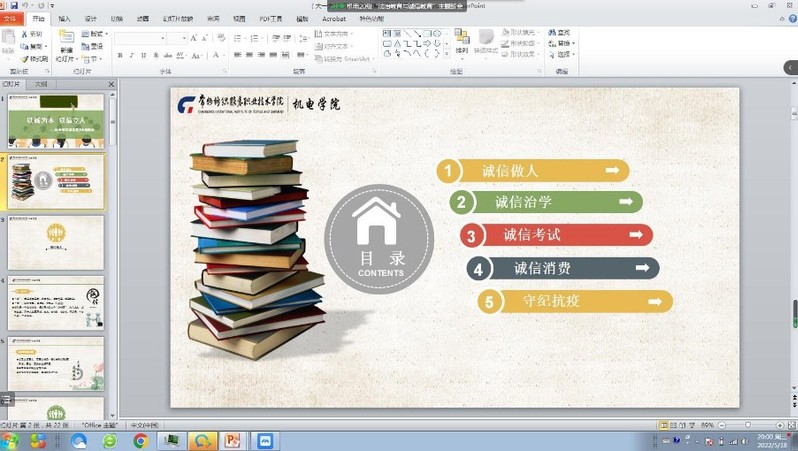The image size is (798, 451).
Task: Save the presentation from quick access toolbar
Action: 14,6
